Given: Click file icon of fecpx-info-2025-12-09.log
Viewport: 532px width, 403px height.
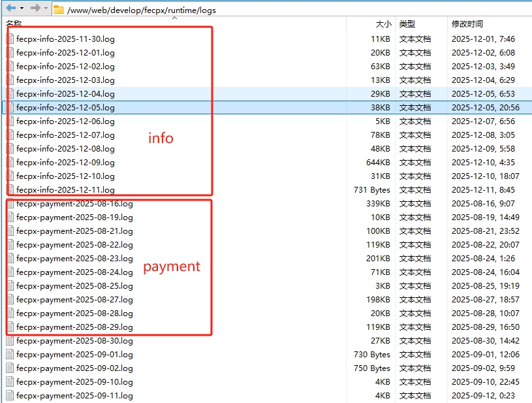Looking at the screenshot, I should [x=10, y=162].
